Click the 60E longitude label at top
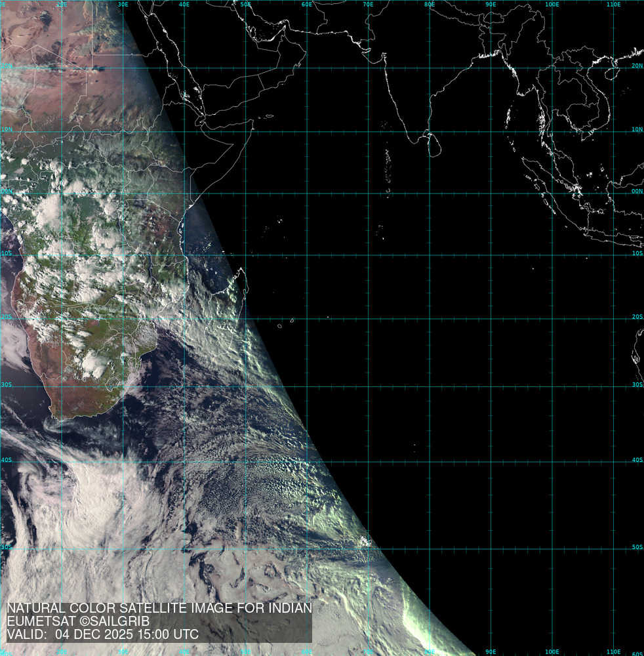The height and width of the screenshot is (656, 644). 306,5
